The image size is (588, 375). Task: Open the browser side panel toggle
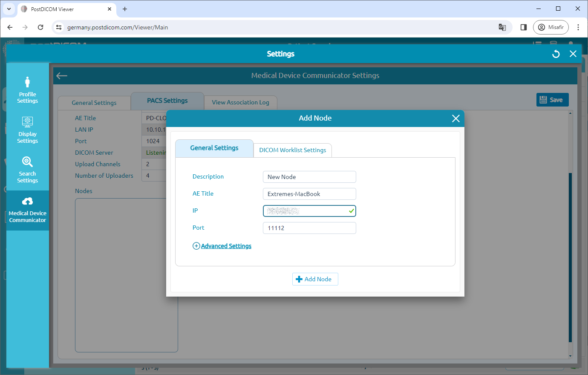pos(523,27)
